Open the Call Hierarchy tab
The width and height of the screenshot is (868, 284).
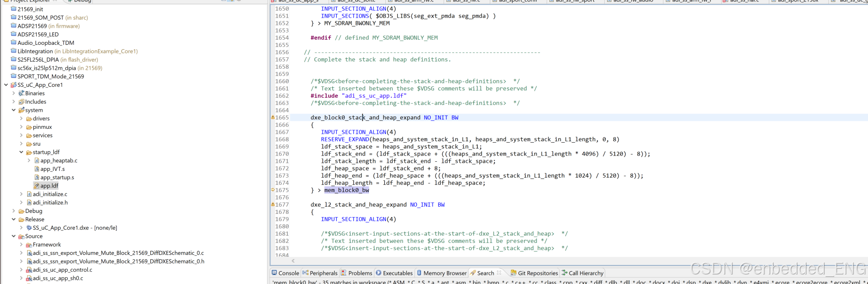[582, 273]
